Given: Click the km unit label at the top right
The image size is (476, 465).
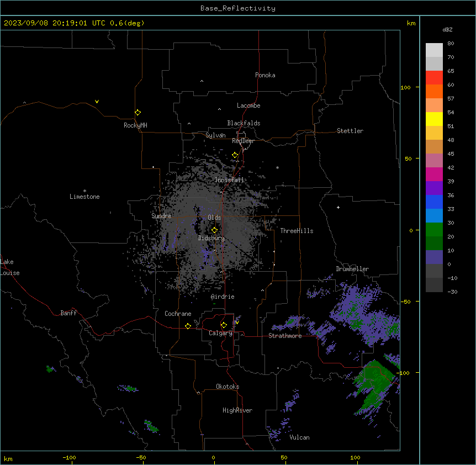Looking at the screenshot, I should point(411,23).
